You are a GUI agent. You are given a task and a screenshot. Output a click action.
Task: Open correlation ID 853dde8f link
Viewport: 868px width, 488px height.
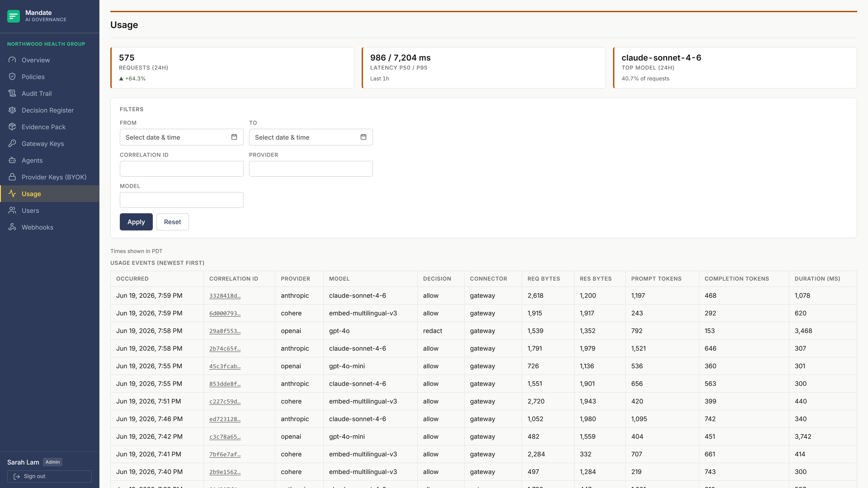(x=225, y=384)
